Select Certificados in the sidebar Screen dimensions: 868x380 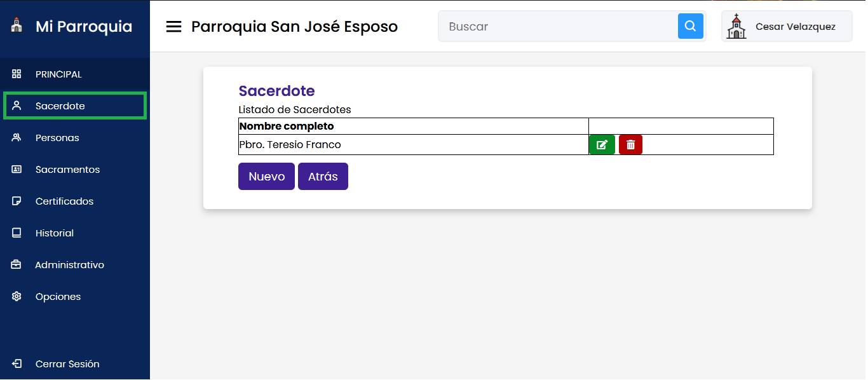(64, 201)
